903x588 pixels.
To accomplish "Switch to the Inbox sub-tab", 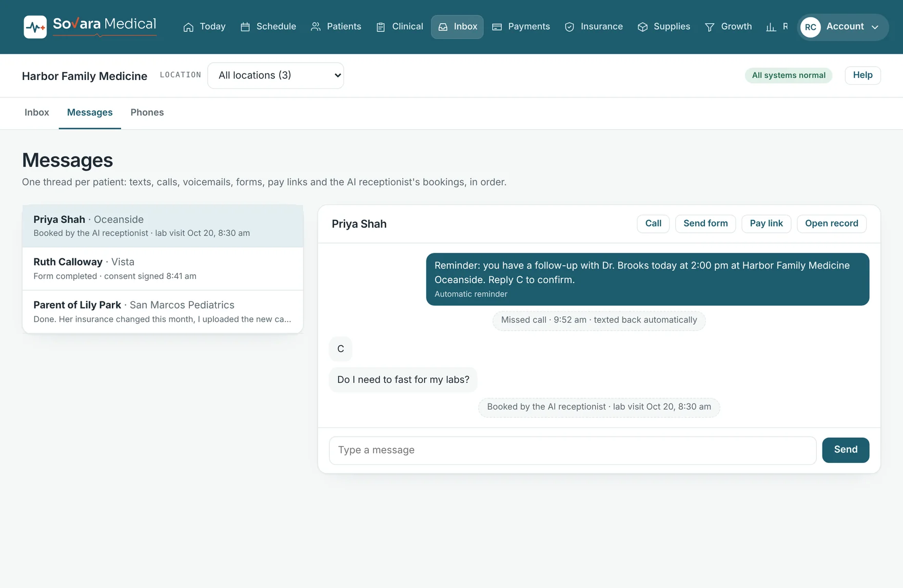I will pyautogui.click(x=37, y=112).
